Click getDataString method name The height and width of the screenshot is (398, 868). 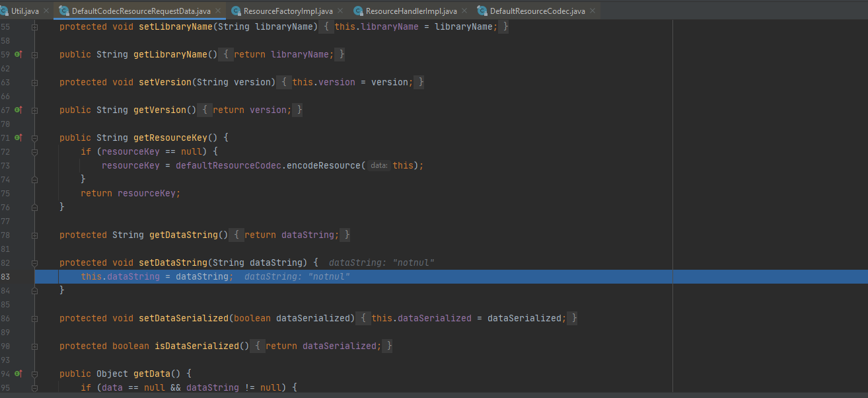tap(183, 235)
